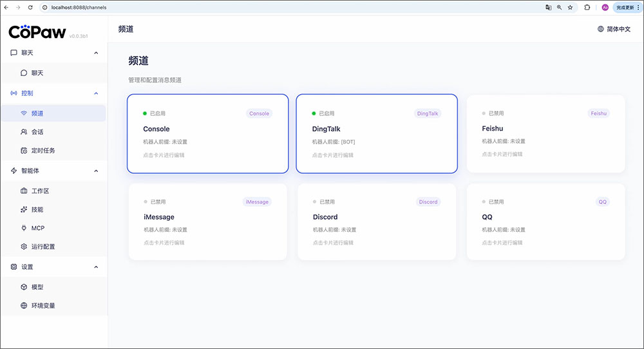This screenshot has height=349, width=644.
Task: Click the purple Discord tag
Action: [428, 202]
